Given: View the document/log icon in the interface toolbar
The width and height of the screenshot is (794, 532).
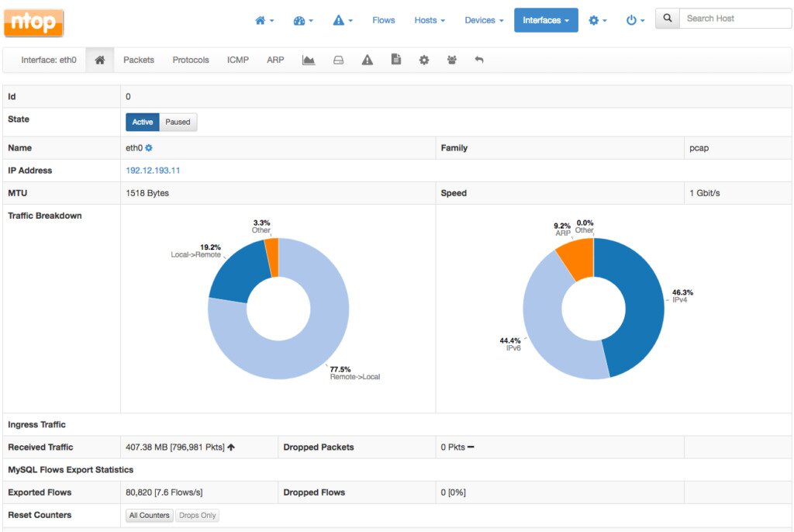Looking at the screenshot, I should coord(396,60).
